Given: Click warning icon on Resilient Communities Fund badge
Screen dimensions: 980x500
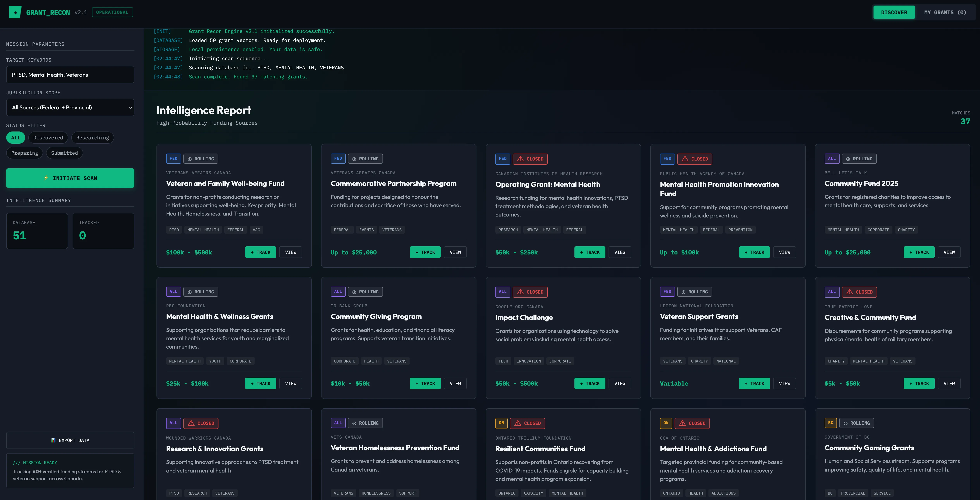Looking at the screenshot, I should pyautogui.click(x=517, y=423).
